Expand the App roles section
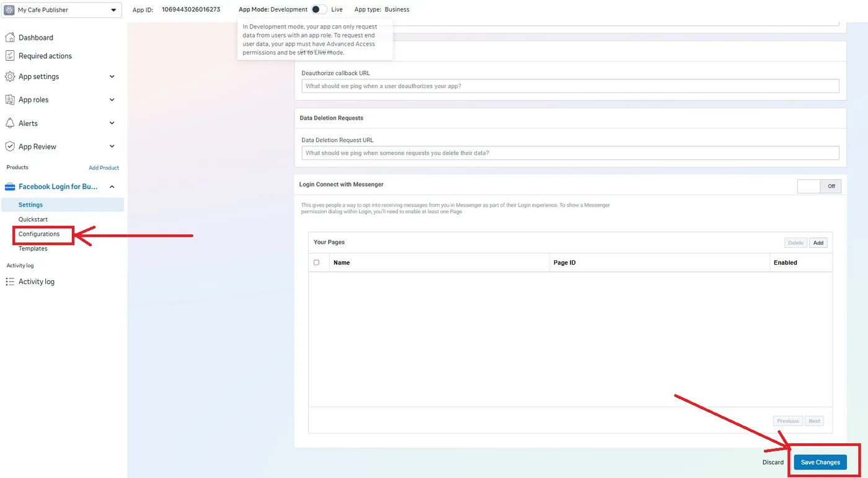 click(112, 100)
